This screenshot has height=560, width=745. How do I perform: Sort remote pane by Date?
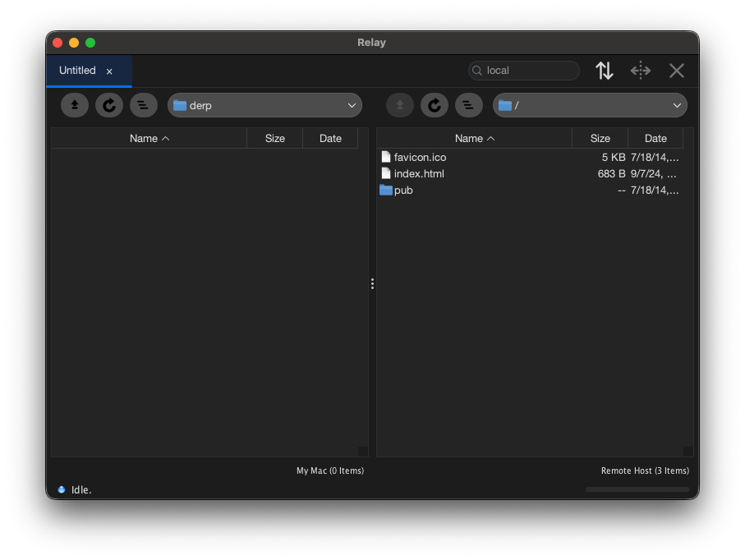tap(655, 138)
